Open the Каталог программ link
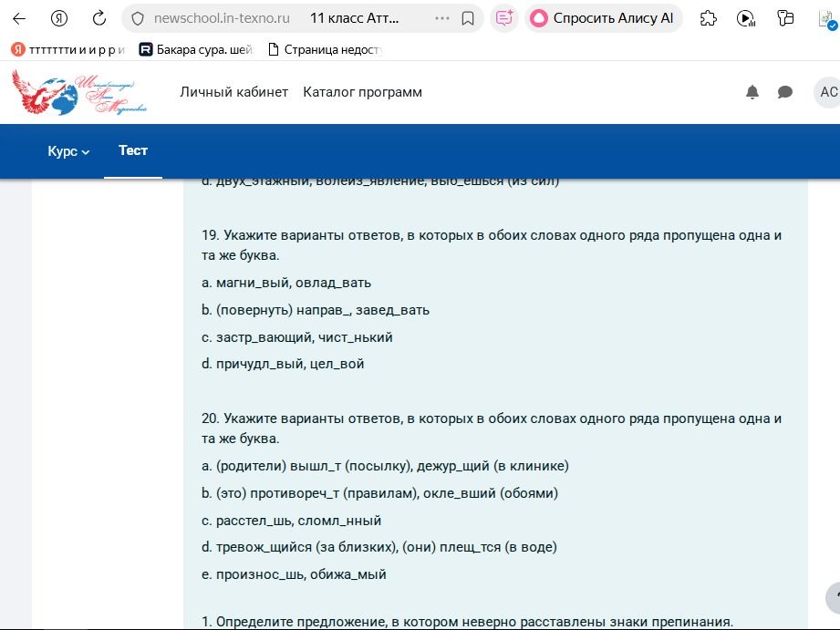This screenshot has width=840, height=630. pos(363,92)
